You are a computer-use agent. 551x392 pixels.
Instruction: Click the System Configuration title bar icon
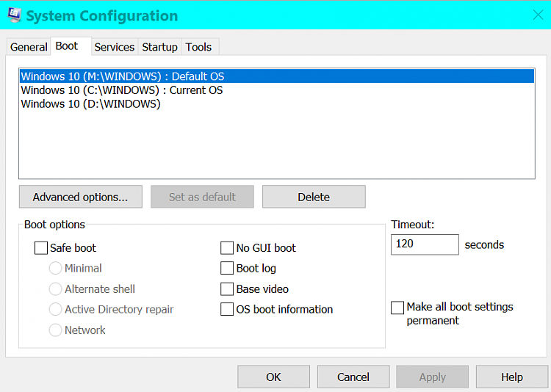(x=14, y=15)
